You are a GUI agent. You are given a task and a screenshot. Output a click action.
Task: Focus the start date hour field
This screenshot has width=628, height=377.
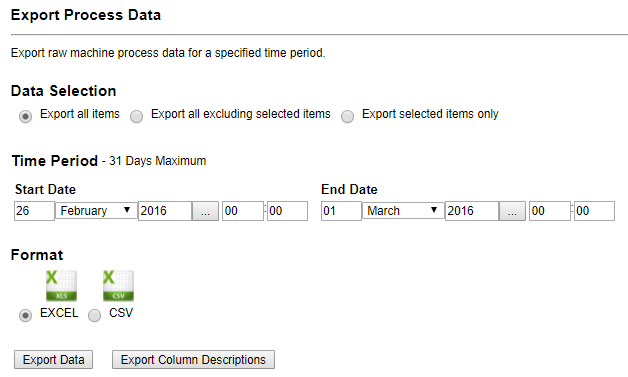click(x=243, y=211)
